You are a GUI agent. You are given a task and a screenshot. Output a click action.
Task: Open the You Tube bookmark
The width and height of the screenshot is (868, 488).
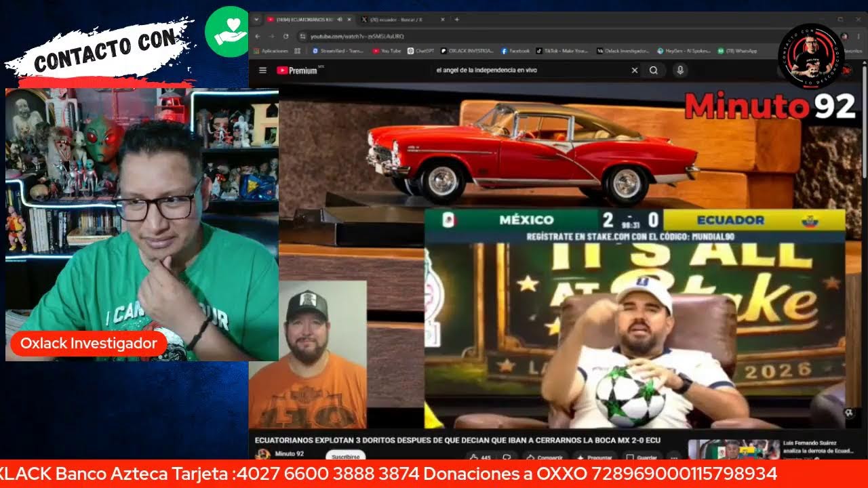click(x=387, y=51)
